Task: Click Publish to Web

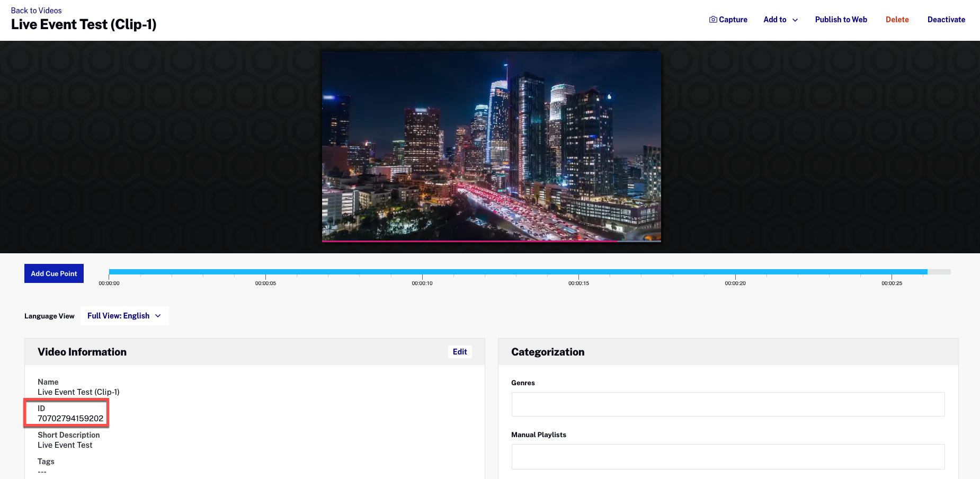Action: (841, 20)
